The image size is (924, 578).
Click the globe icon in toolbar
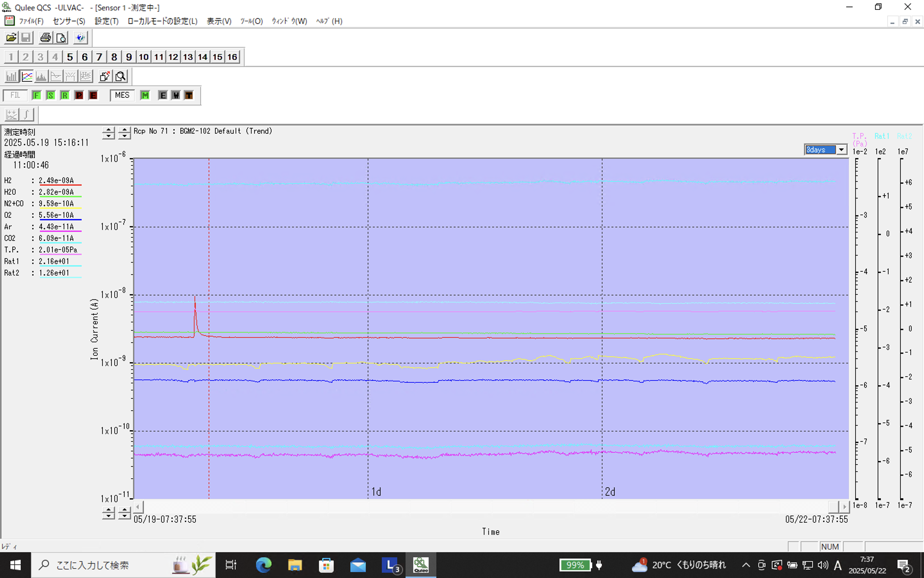point(80,38)
